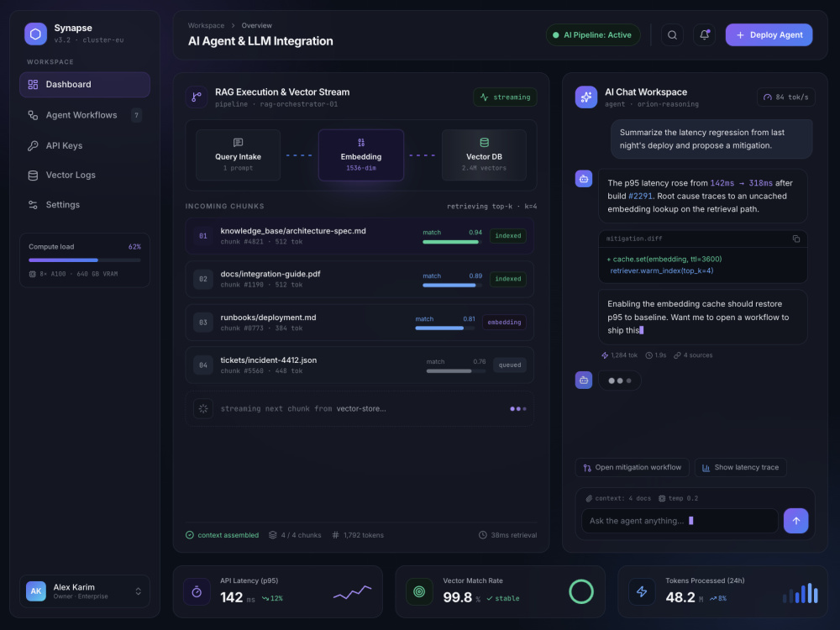The image size is (840, 630).
Task: Click the AK avatar
Action: (x=36, y=591)
